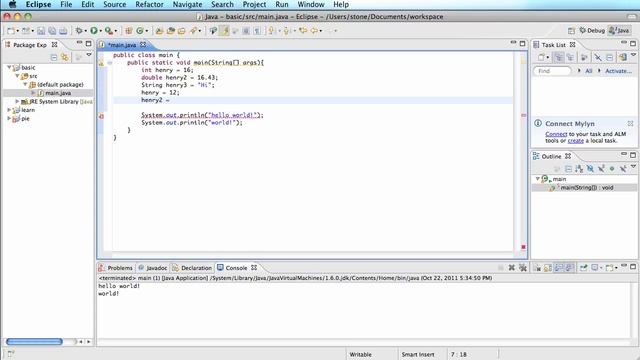Viewport: 640px width, 360px height.
Task: Expand the JRE System Library node
Action: click(17, 101)
